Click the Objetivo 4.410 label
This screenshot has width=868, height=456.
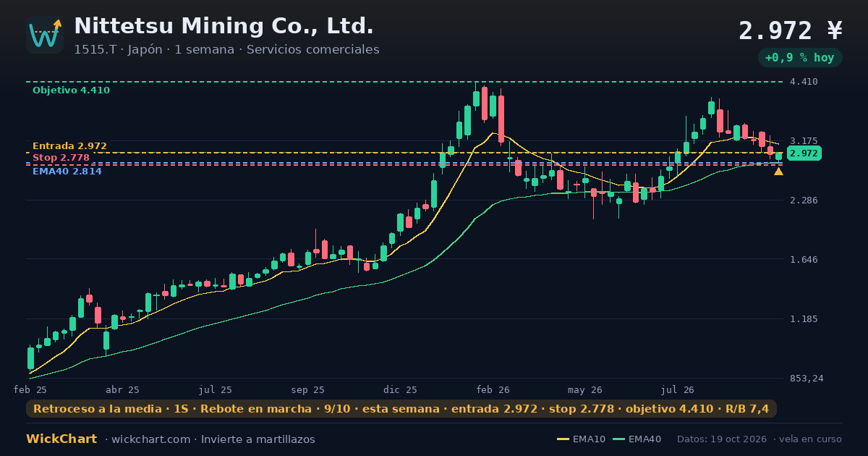(x=71, y=90)
